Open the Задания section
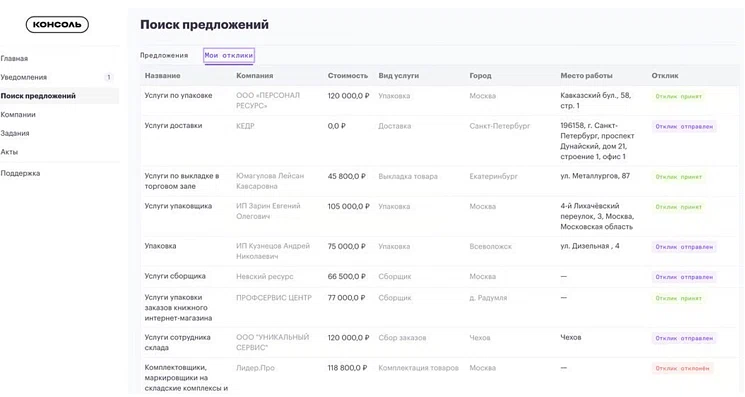The height and width of the screenshot is (397, 745). tap(15, 133)
